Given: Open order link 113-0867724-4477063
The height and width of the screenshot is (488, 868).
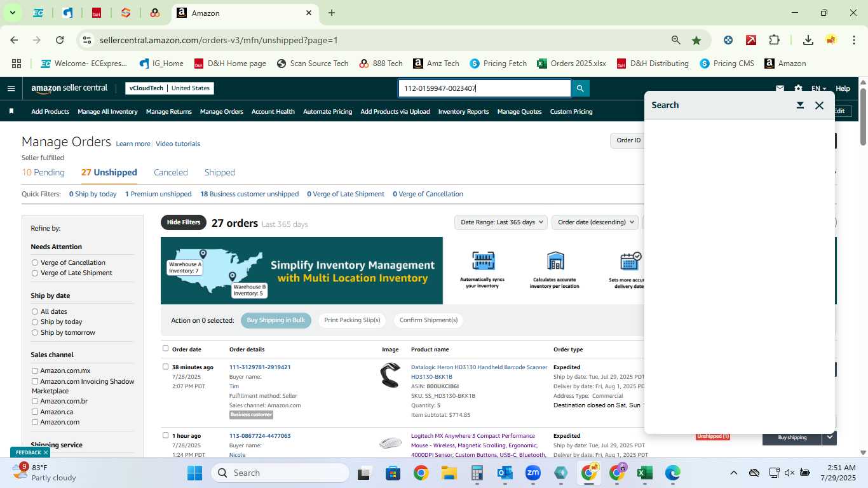Looking at the screenshot, I should coord(260,436).
